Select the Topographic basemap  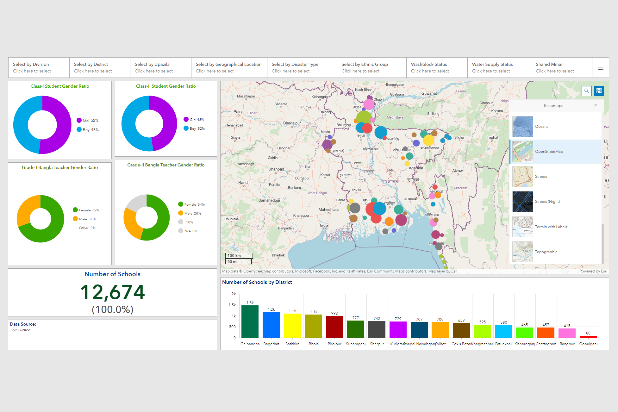click(x=525, y=253)
